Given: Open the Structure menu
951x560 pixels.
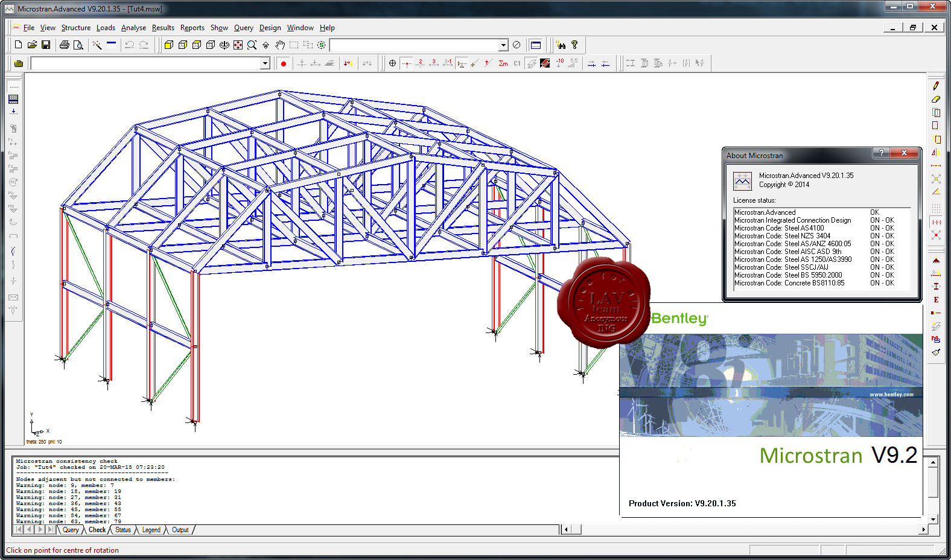Looking at the screenshot, I should tap(76, 28).
